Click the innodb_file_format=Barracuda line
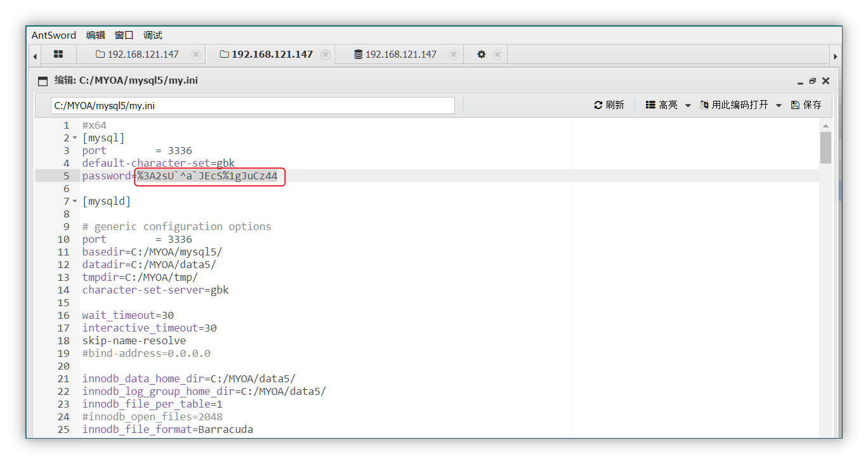868x464 pixels. click(168, 430)
